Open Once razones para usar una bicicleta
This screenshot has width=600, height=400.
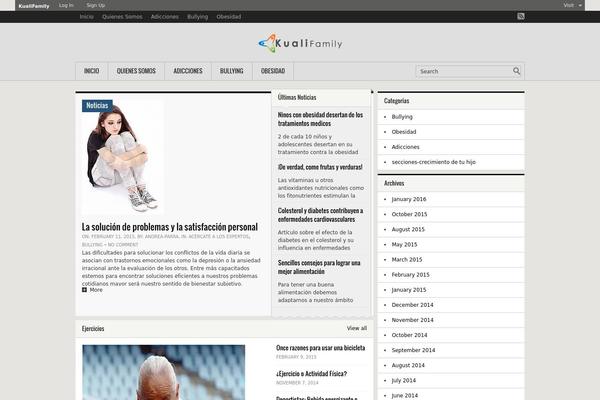tap(321, 348)
